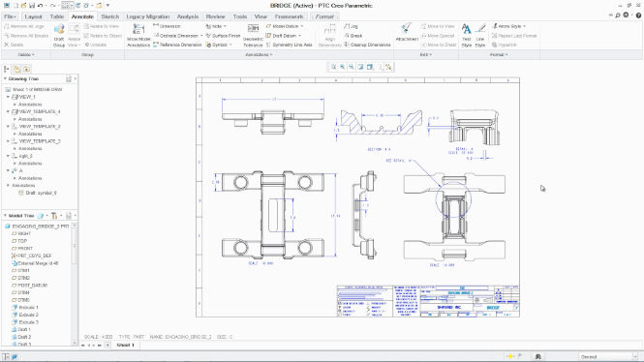This screenshot has height=362, width=644.
Task: Toggle datum display filters icon in graphics toolbar
Action: pos(388,67)
